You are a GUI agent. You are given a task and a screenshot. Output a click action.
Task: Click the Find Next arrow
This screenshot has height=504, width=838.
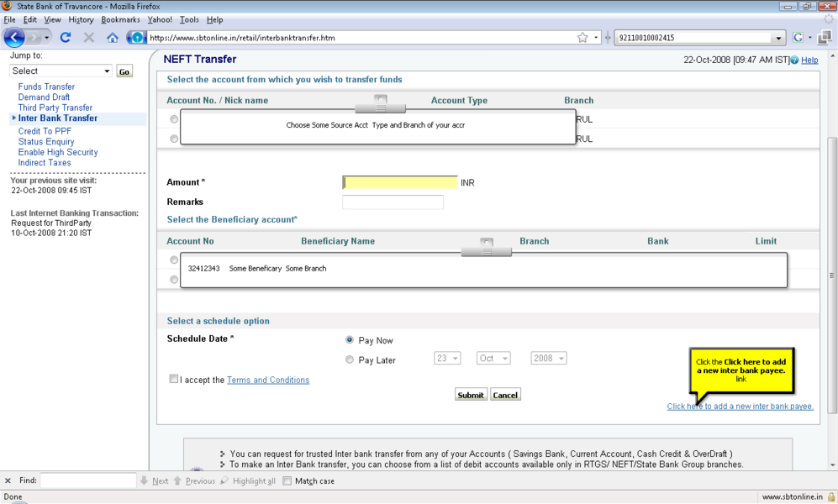(x=155, y=481)
